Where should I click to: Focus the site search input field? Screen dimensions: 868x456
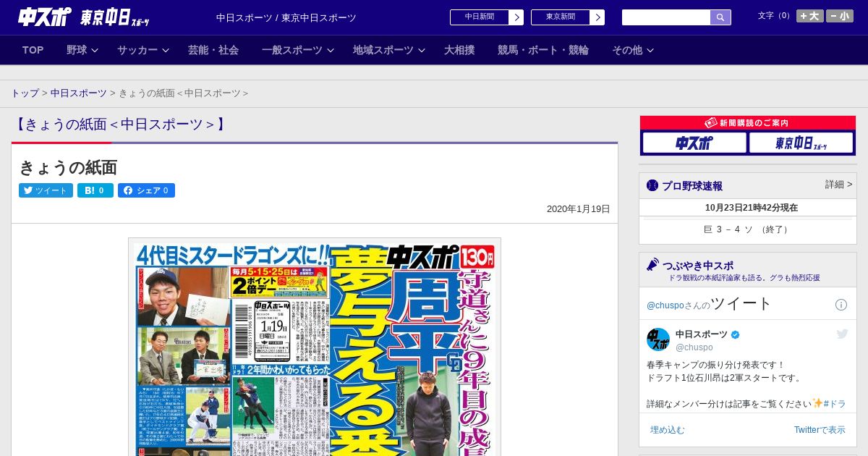tap(666, 17)
